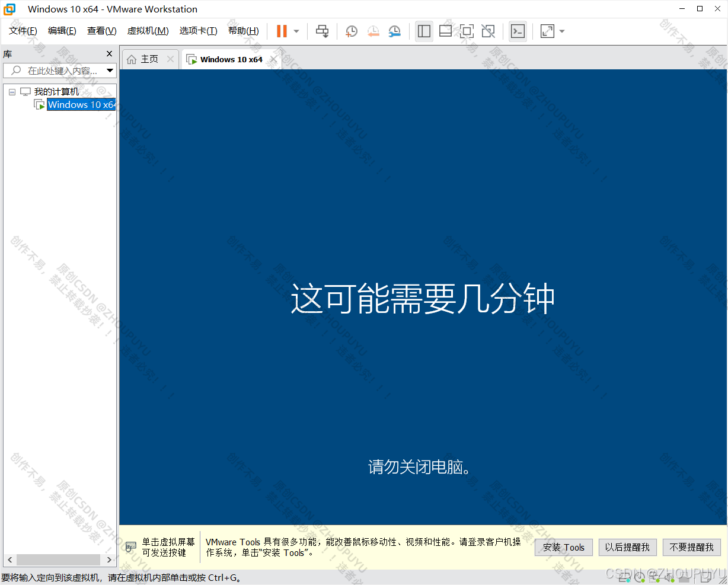Pause the virtual machine

click(x=282, y=31)
